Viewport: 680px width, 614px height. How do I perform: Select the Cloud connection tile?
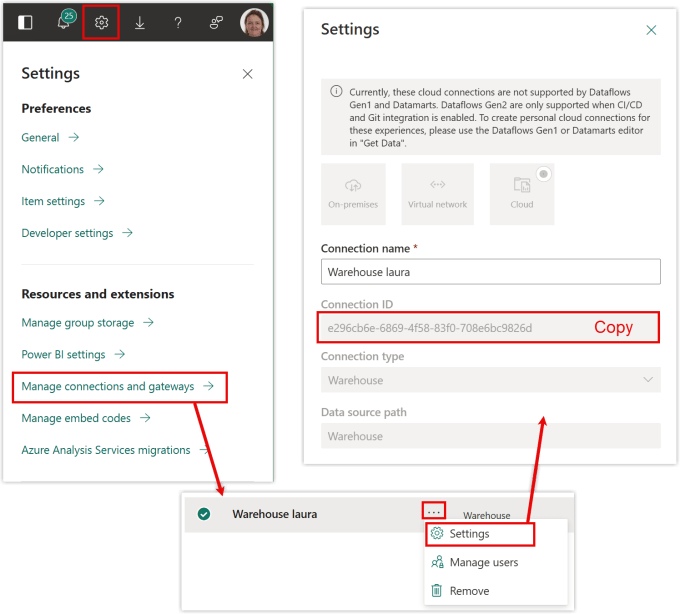[x=522, y=194]
